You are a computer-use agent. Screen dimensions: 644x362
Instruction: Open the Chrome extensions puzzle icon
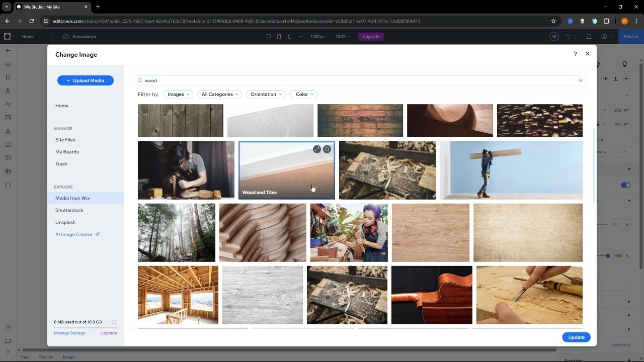click(x=606, y=21)
